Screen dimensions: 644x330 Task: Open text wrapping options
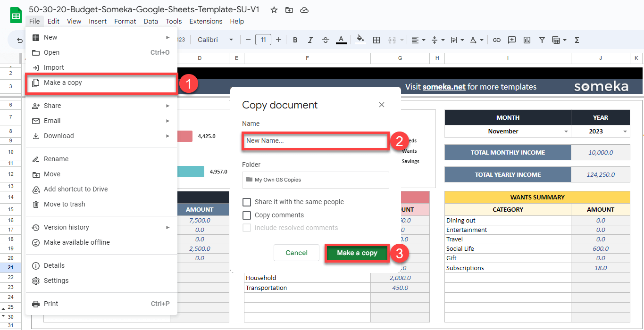point(457,40)
